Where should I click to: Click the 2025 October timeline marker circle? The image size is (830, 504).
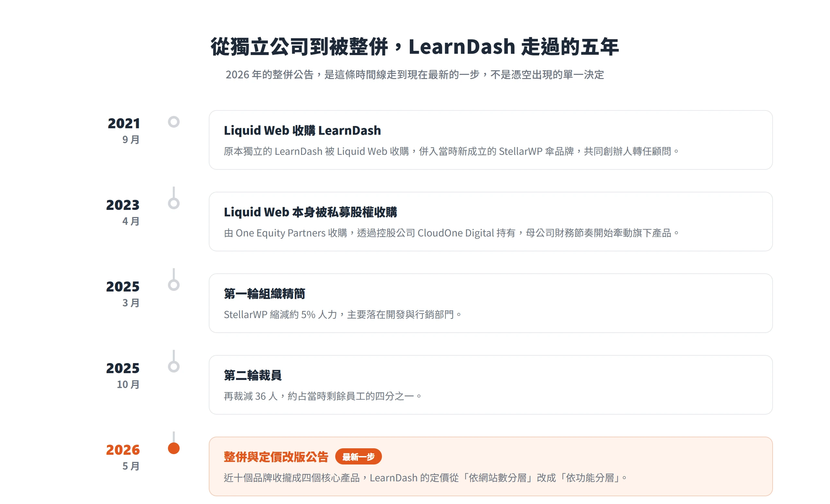click(x=174, y=367)
